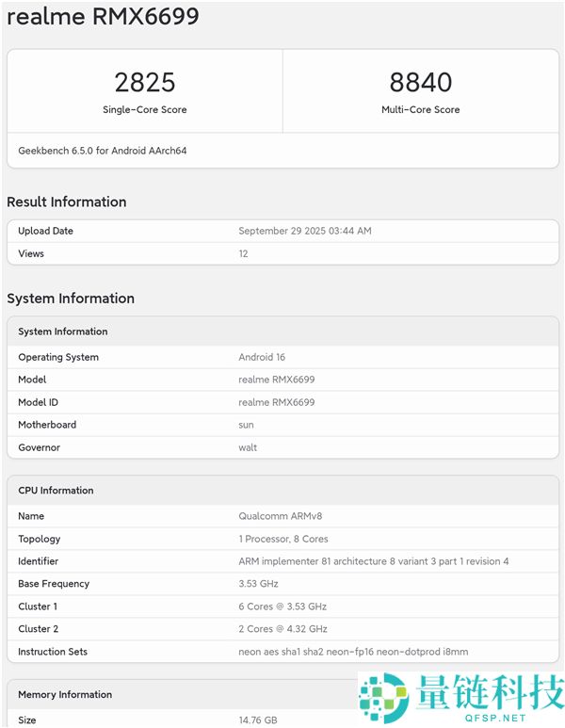Viewport: 565px width, 728px height.
Task: Click the multi-core score 8840
Action: (x=420, y=82)
